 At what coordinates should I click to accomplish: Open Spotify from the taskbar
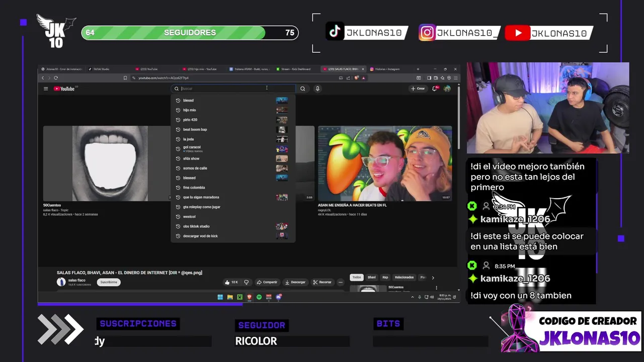click(x=259, y=297)
